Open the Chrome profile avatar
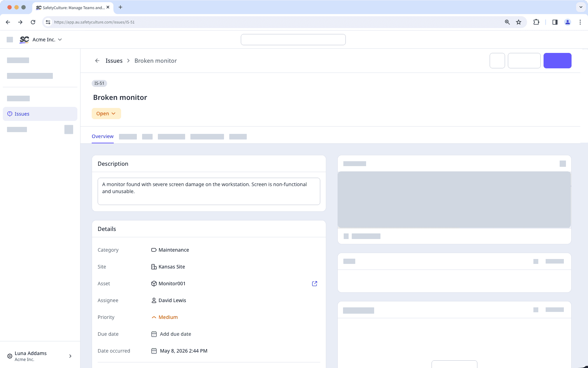The width and height of the screenshot is (588, 368). click(568, 22)
